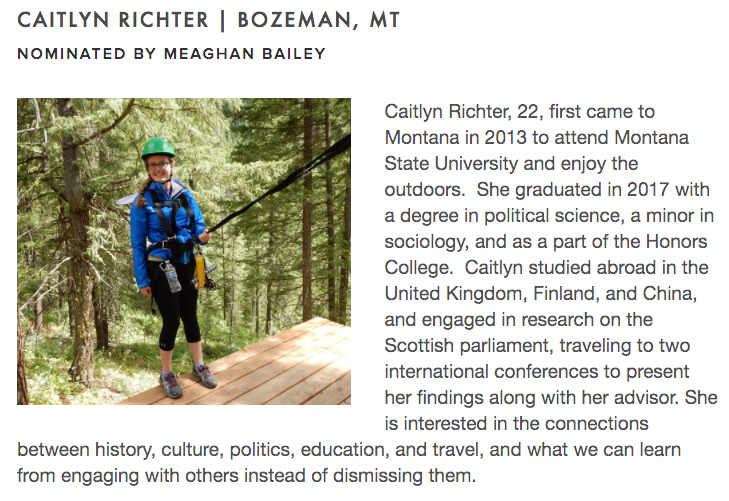Open the zipline photo of Caitlyn
729x501 pixels.
coord(184,251)
